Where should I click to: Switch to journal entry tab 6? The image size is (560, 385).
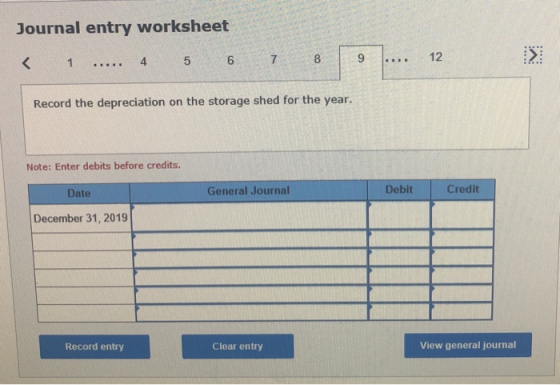pos(230,60)
